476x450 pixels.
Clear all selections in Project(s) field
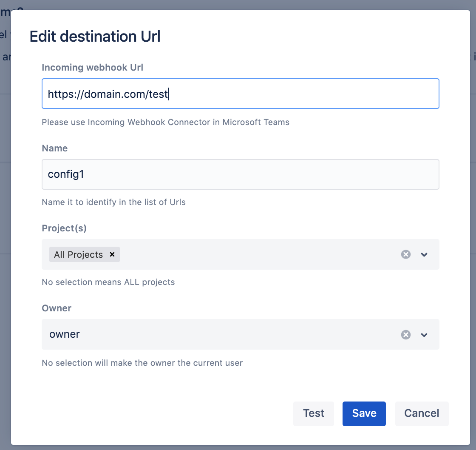[x=406, y=254]
